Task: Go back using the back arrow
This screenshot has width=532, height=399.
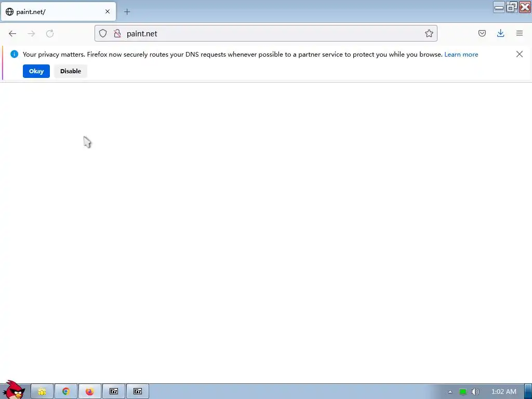Action: [x=12, y=34]
